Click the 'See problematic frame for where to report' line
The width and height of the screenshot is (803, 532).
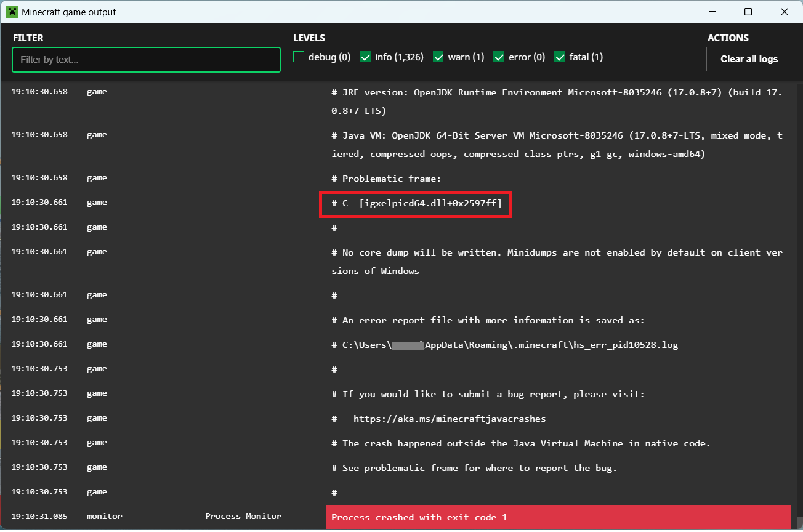click(x=474, y=468)
